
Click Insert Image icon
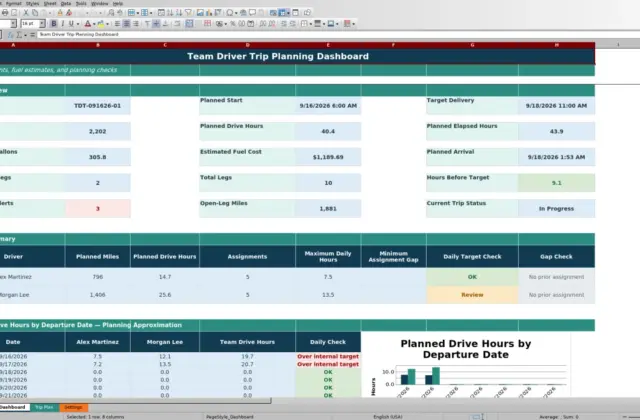pos(200,13)
